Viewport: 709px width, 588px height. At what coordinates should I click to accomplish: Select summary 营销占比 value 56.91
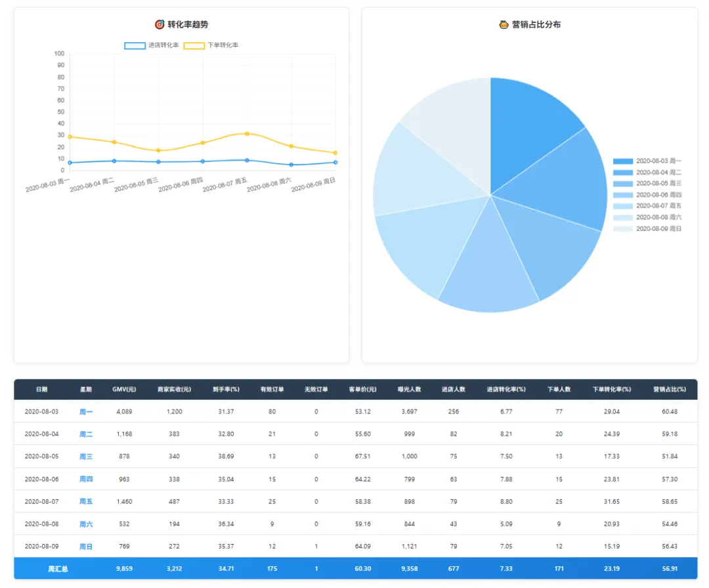(x=670, y=569)
